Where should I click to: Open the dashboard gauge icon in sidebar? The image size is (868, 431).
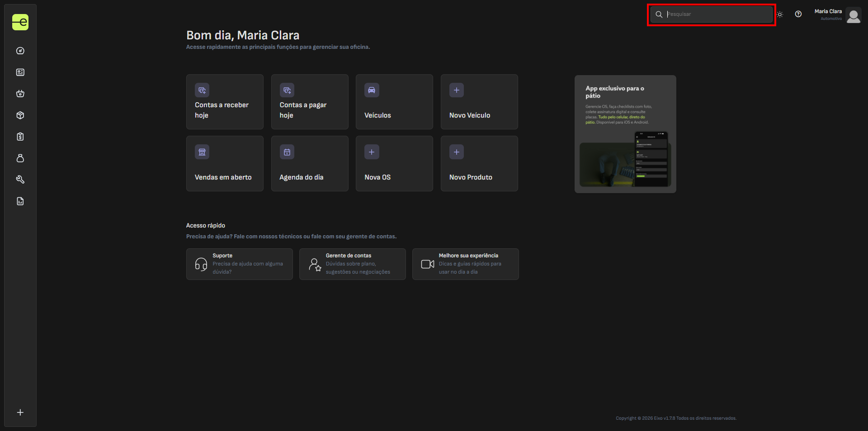tap(20, 51)
